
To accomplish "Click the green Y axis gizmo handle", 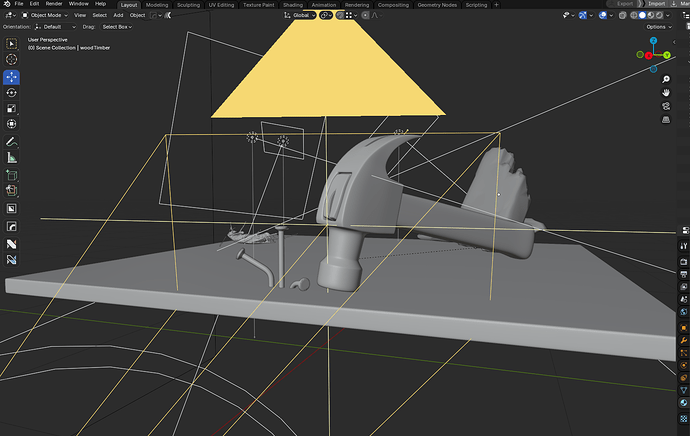I will [x=667, y=55].
